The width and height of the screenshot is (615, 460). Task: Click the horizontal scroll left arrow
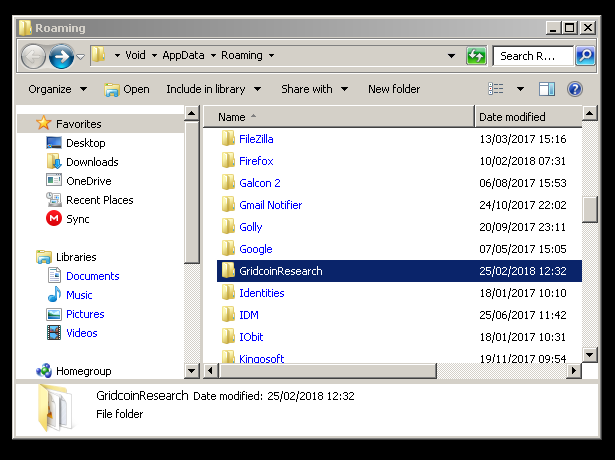point(211,371)
